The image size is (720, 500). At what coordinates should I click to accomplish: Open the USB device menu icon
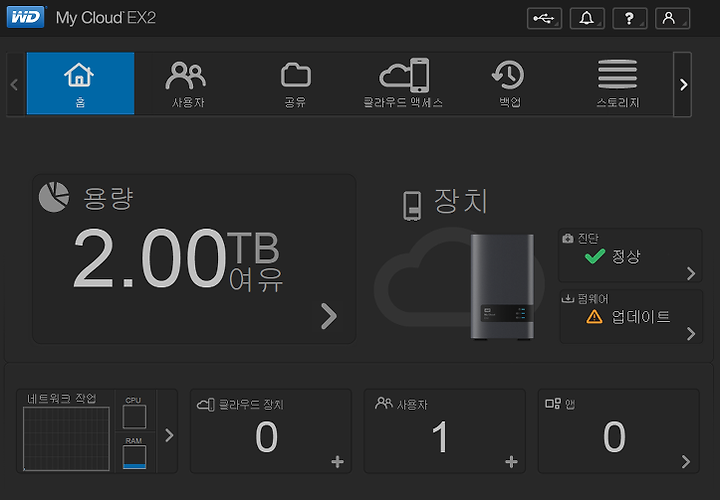[544, 18]
